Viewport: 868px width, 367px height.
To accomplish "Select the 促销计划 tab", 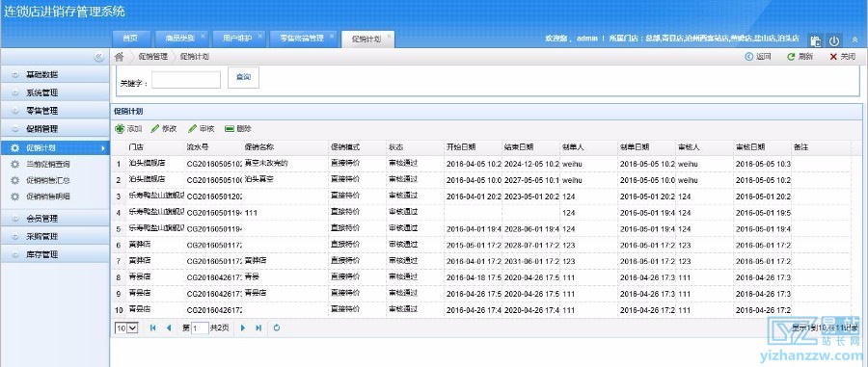I will pos(366,39).
